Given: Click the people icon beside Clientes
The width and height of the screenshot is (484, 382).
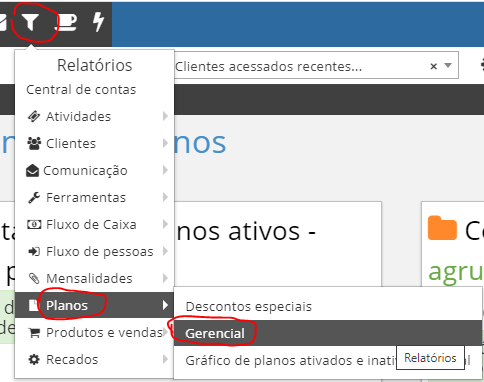Looking at the screenshot, I should 34,143.
